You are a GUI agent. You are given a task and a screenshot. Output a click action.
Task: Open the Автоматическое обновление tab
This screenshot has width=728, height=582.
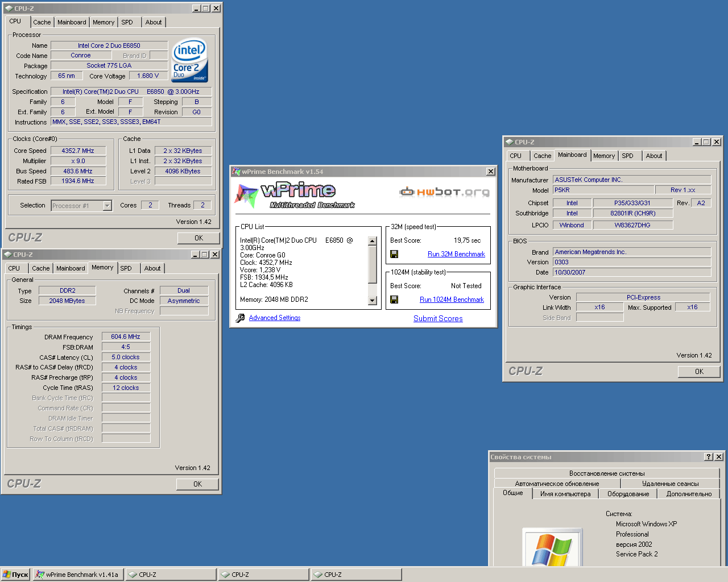click(557, 484)
